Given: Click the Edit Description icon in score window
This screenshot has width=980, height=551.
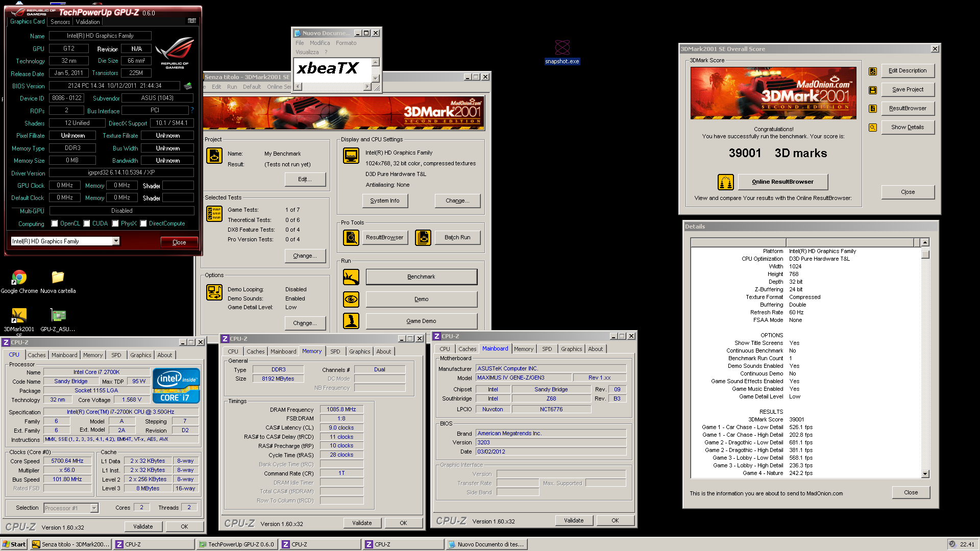Looking at the screenshot, I should 873,71.
